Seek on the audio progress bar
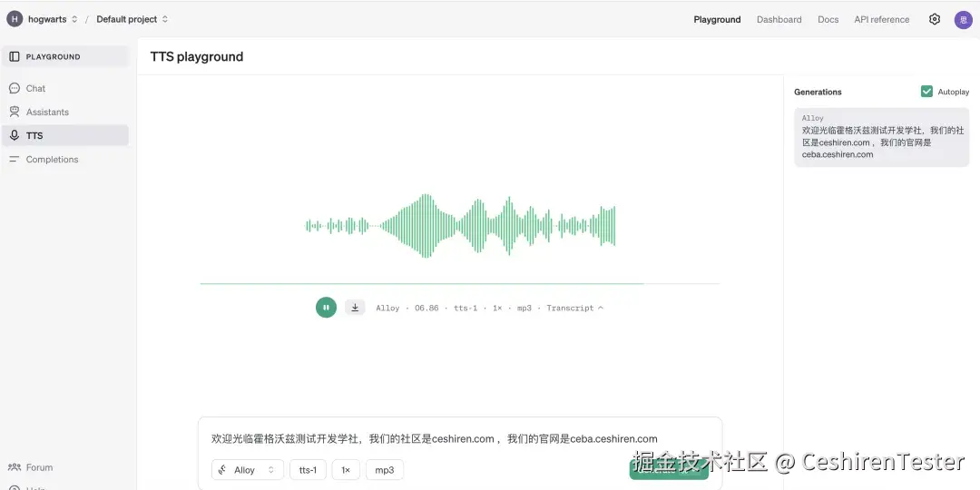 click(459, 284)
